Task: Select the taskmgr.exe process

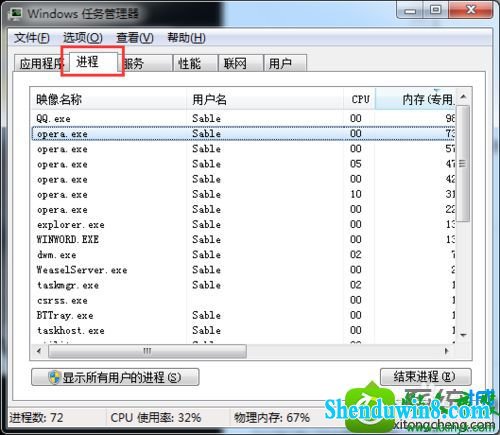Action: [x=243, y=285]
